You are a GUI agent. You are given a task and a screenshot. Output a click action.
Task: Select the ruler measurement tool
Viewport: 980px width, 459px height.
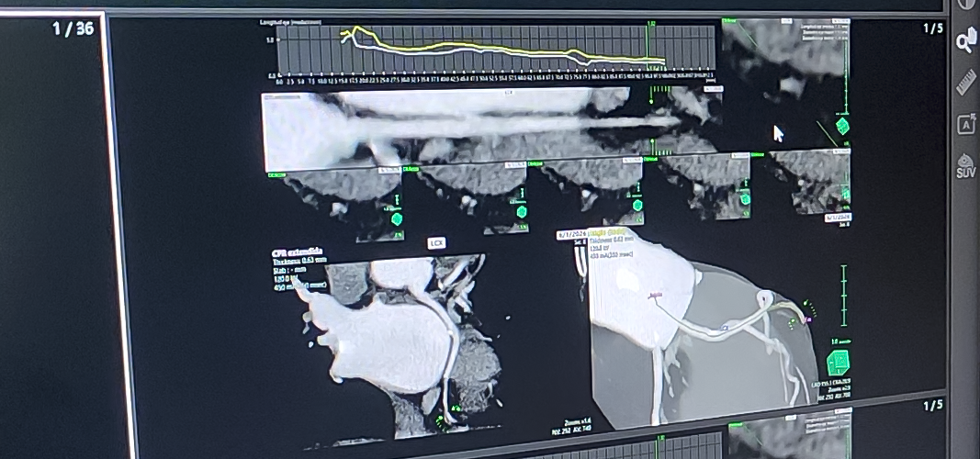966,82
